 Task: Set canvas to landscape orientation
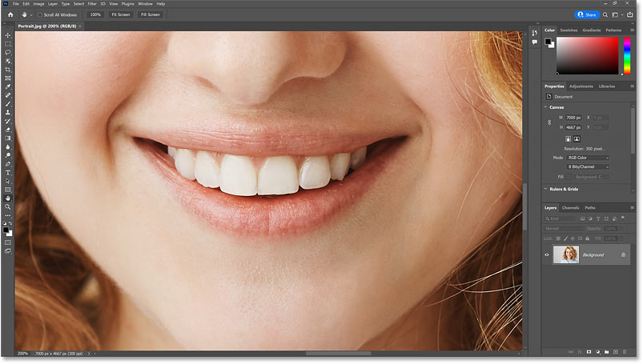577,139
